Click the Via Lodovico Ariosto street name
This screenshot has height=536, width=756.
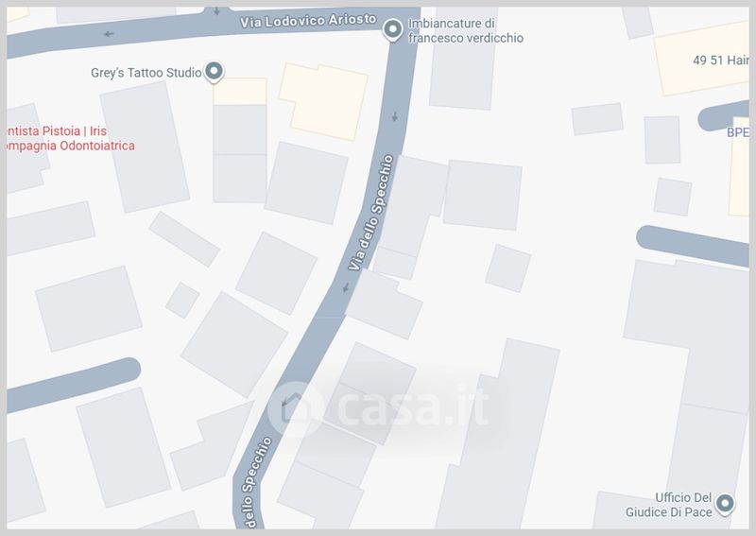point(308,21)
